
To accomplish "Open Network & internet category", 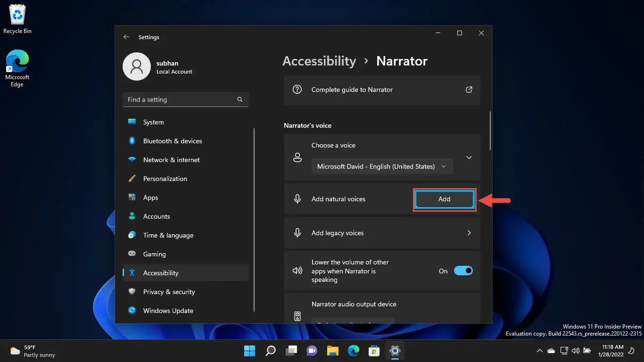I will click(x=186, y=160).
